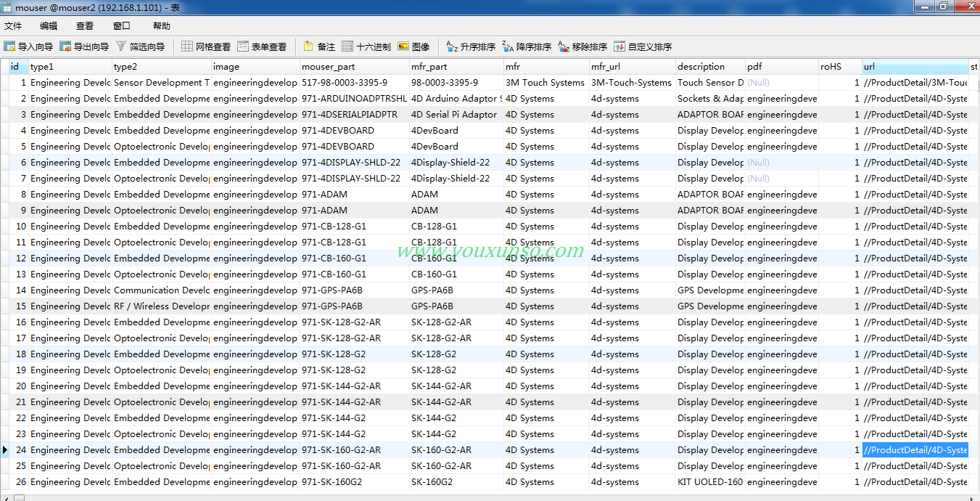Open the 编辑 menu
The image size is (980, 501).
coord(49,26)
